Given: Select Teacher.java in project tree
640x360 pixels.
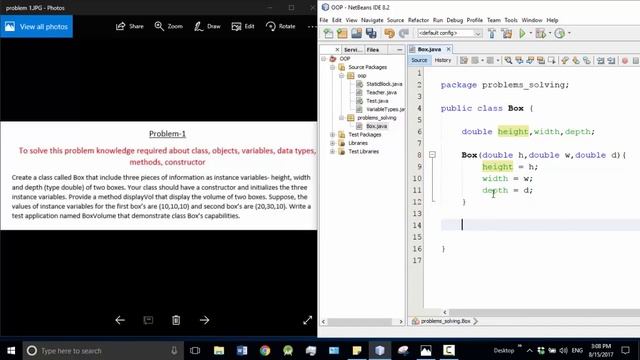Looking at the screenshot, I should [x=381, y=93].
